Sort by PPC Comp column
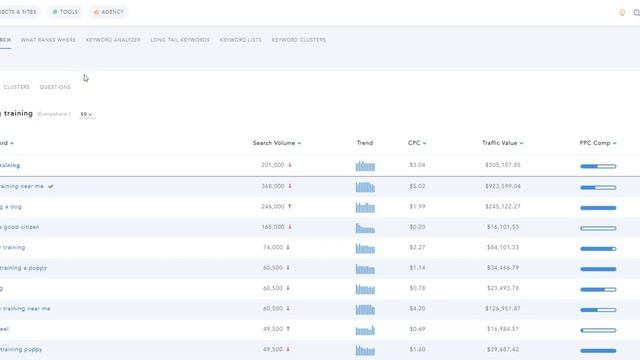 tap(598, 143)
